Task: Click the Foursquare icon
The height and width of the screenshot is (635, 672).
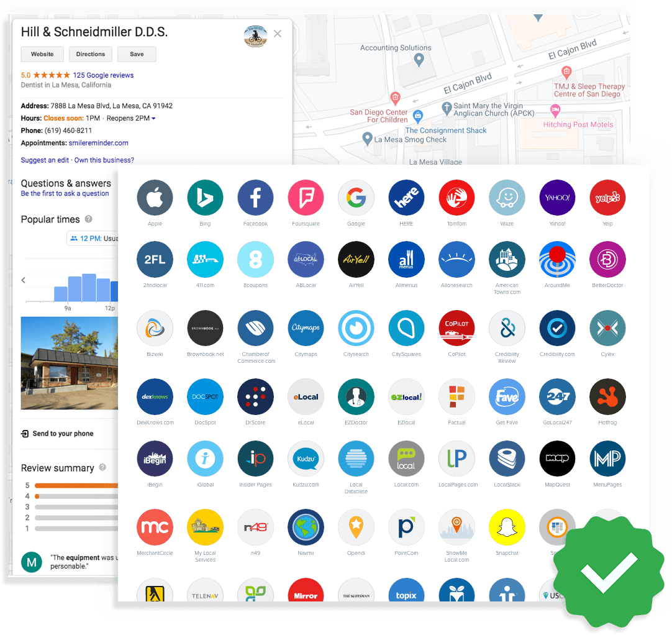Action: point(306,198)
